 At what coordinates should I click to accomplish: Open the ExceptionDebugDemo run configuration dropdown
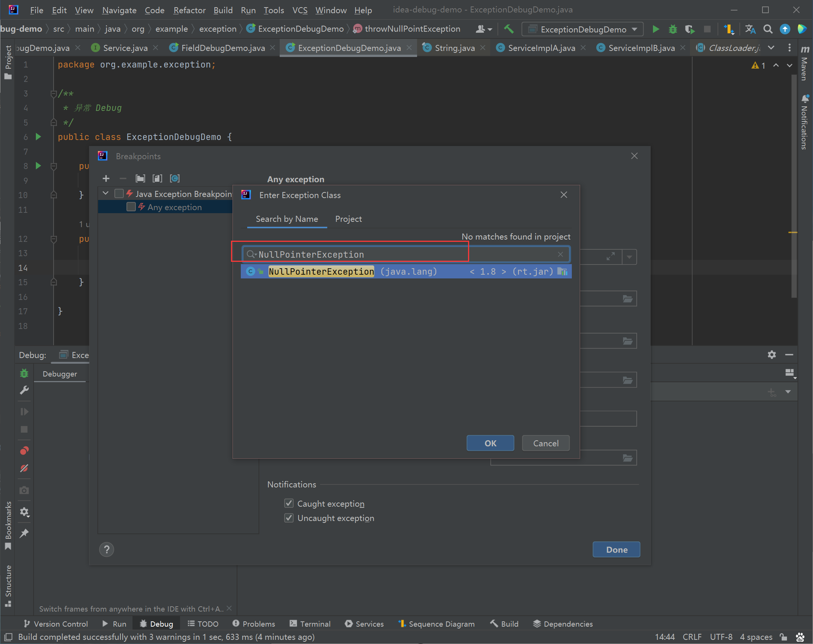(x=582, y=29)
